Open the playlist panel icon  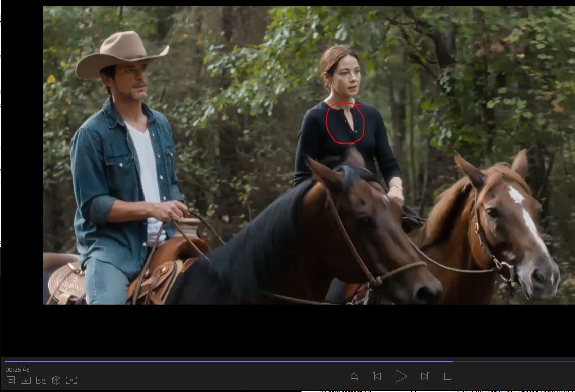[x=11, y=380]
